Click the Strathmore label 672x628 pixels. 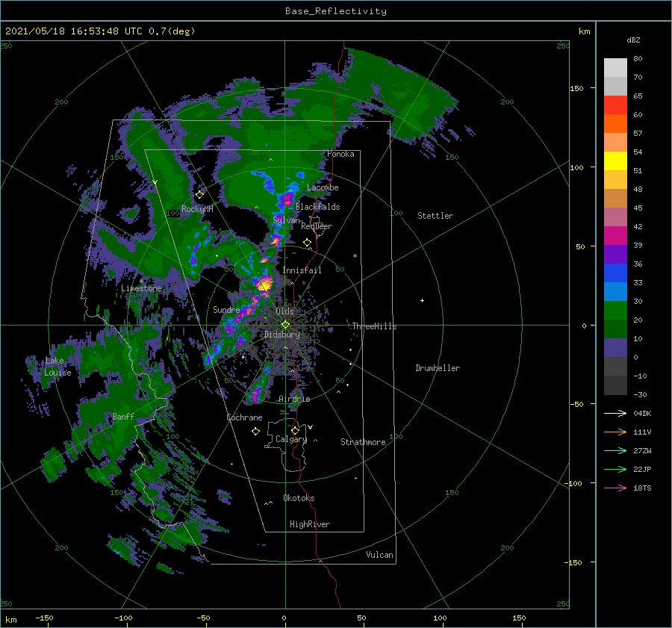point(363,442)
